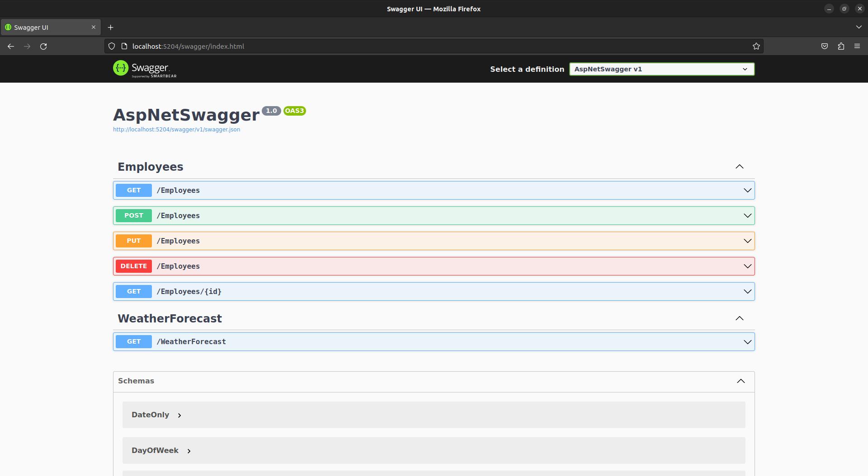Screen dimensions: 868x476
Task: Click the browser forward arrow
Action: click(27, 46)
